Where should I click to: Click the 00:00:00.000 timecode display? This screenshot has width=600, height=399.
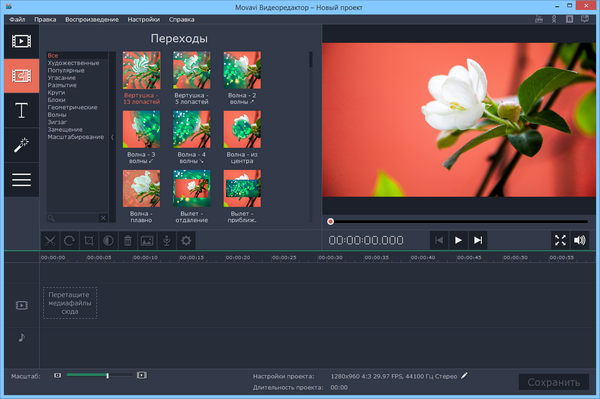coord(366,240)
